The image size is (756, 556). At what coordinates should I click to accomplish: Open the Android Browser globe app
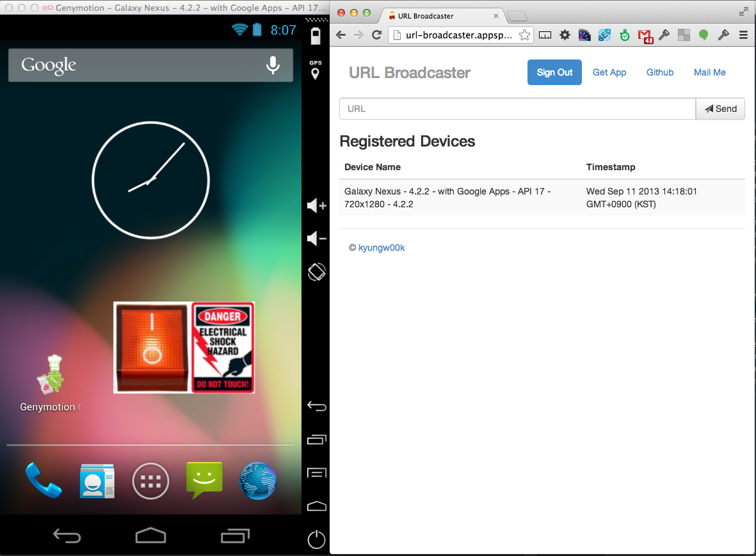click(x=258, y=481)
